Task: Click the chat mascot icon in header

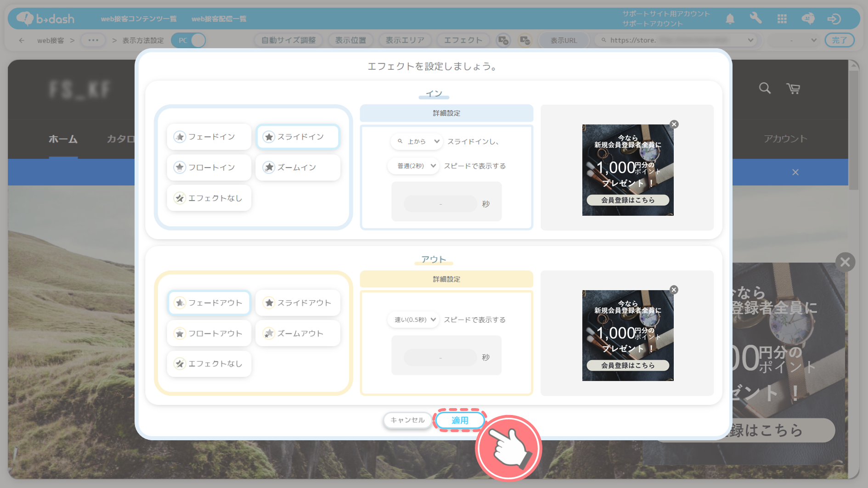Action: 808,18
